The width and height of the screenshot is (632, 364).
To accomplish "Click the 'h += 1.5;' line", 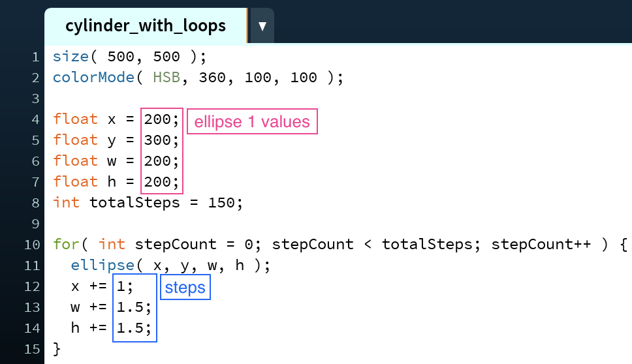I will (111, 328).
